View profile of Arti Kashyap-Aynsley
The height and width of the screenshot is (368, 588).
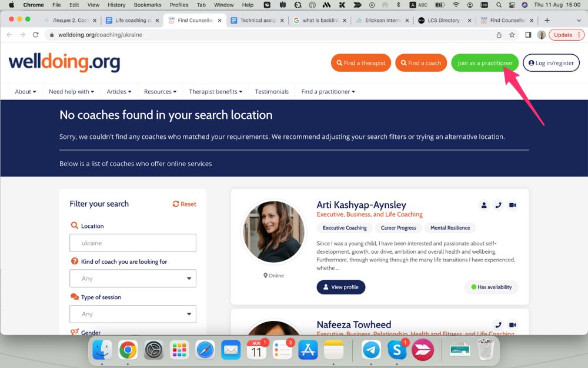pos(341,287)
